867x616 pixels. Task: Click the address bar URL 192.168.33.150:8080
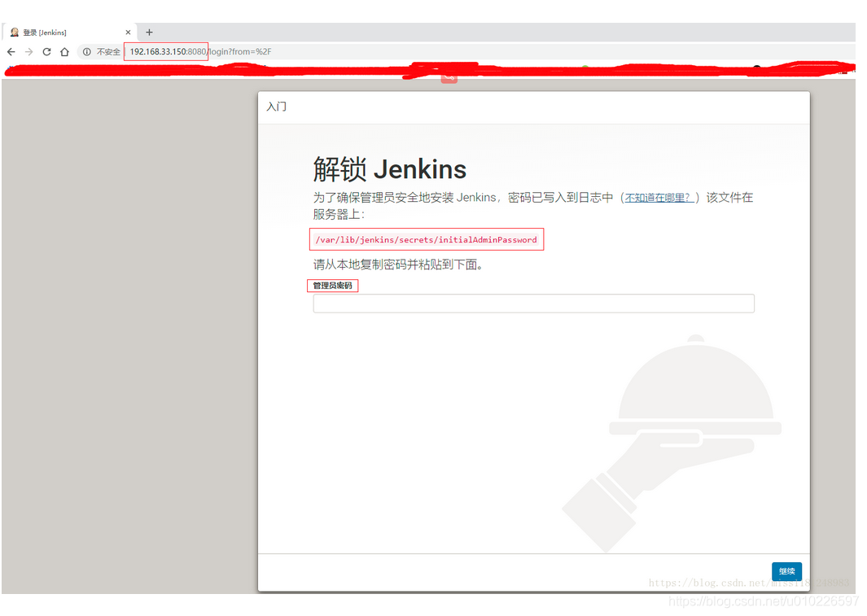pos(168,52)
